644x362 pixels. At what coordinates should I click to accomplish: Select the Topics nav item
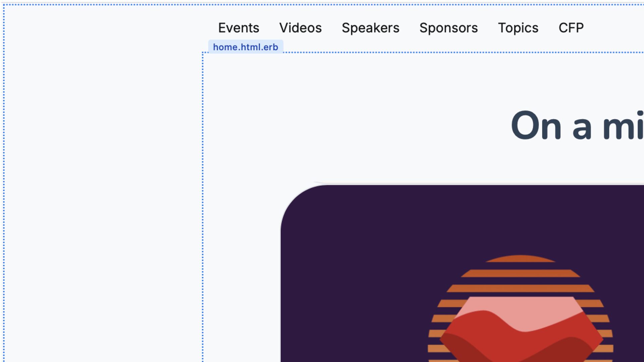tap(518, 28)
